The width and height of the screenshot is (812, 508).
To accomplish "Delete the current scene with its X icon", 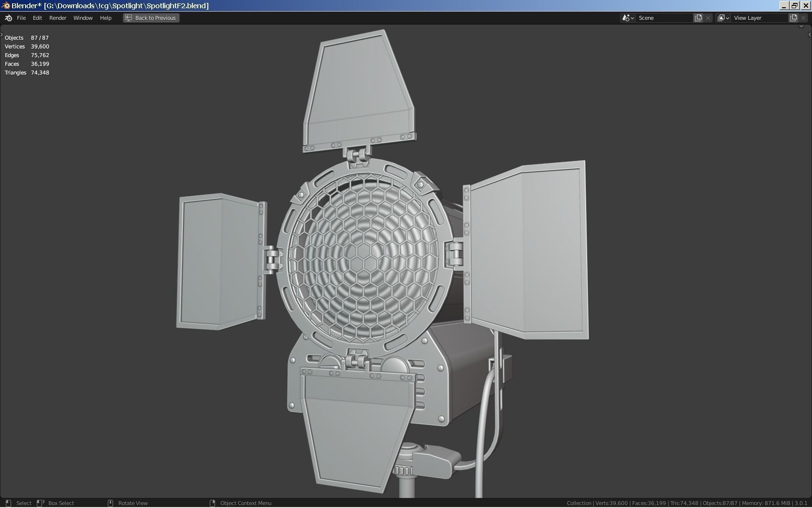I will (708, 18).
